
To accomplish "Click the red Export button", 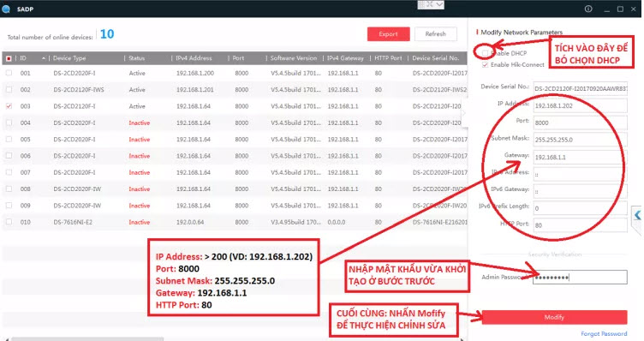I will tap(389, 34).
